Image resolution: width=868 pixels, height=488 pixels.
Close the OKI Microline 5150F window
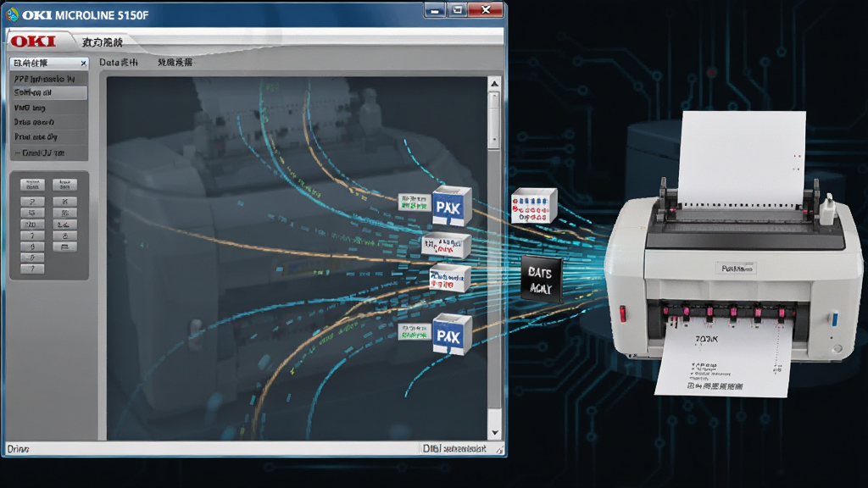pos(486,10)
